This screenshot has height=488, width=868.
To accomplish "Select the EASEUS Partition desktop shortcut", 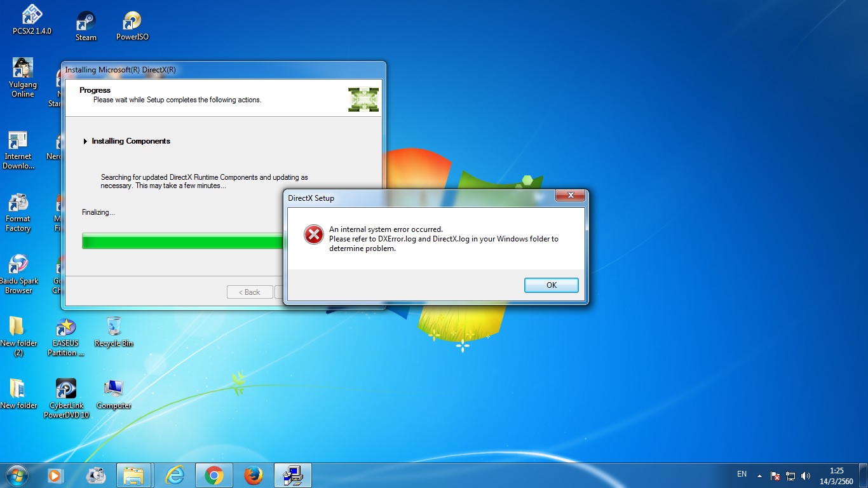I will click(65, 337).
